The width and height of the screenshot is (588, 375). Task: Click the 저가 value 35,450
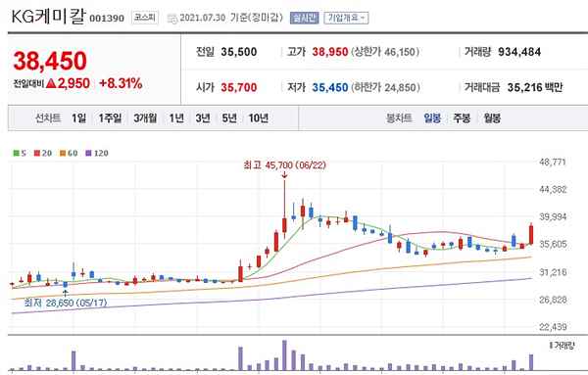pyautogui.click(x=330, y=87)
